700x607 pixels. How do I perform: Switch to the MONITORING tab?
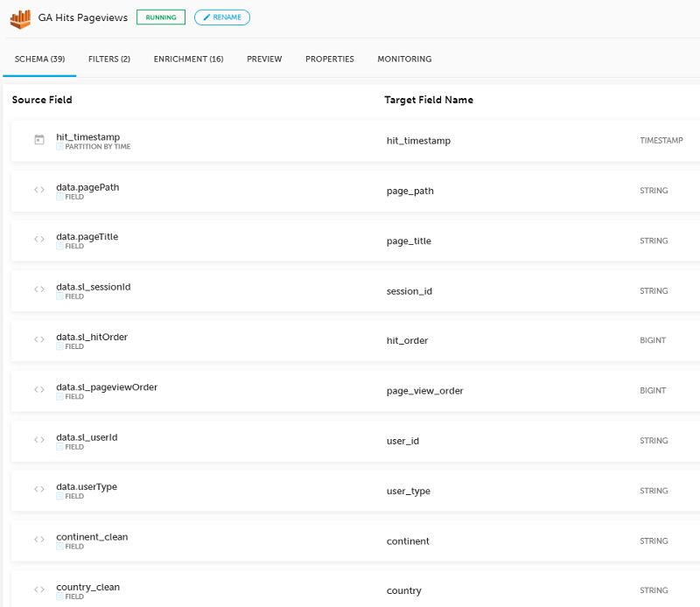[x=403, y=59]
